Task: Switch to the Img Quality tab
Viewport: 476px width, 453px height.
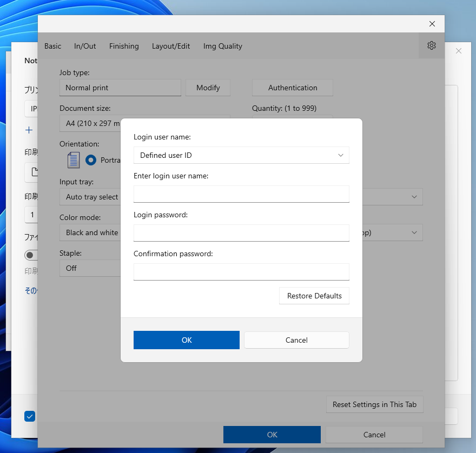Action: click(222, 46)
